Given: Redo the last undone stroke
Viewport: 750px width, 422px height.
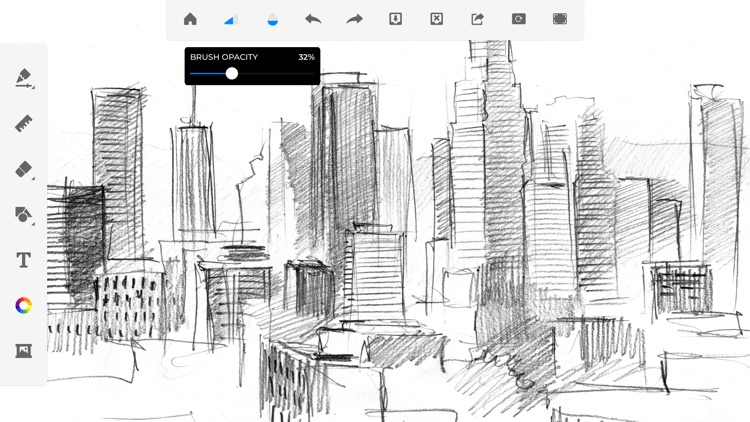Looking at the screenshot, I should 354,19.
